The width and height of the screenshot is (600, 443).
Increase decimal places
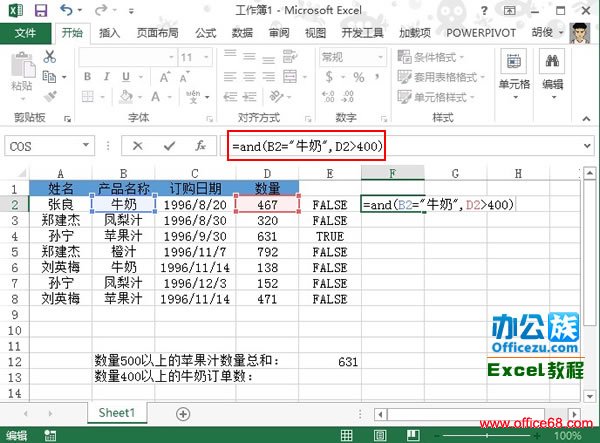pos(328,96)
